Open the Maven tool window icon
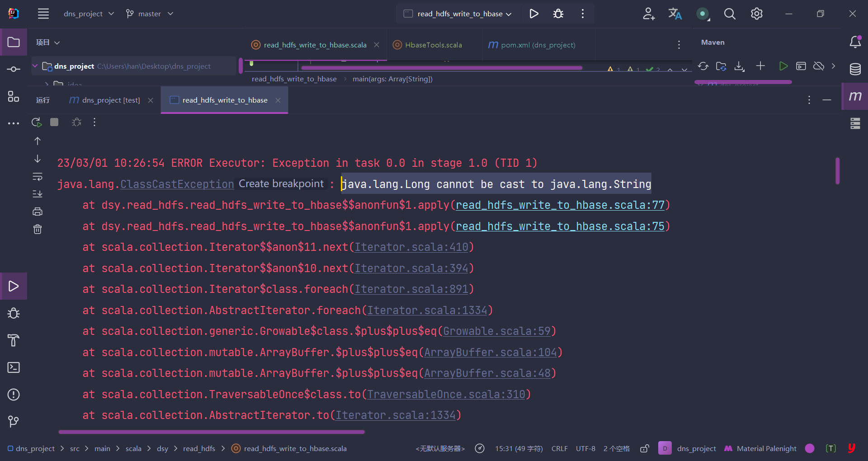Image resolution: width=868 pixels, height=461 pixels. click(x=855, y=96)
